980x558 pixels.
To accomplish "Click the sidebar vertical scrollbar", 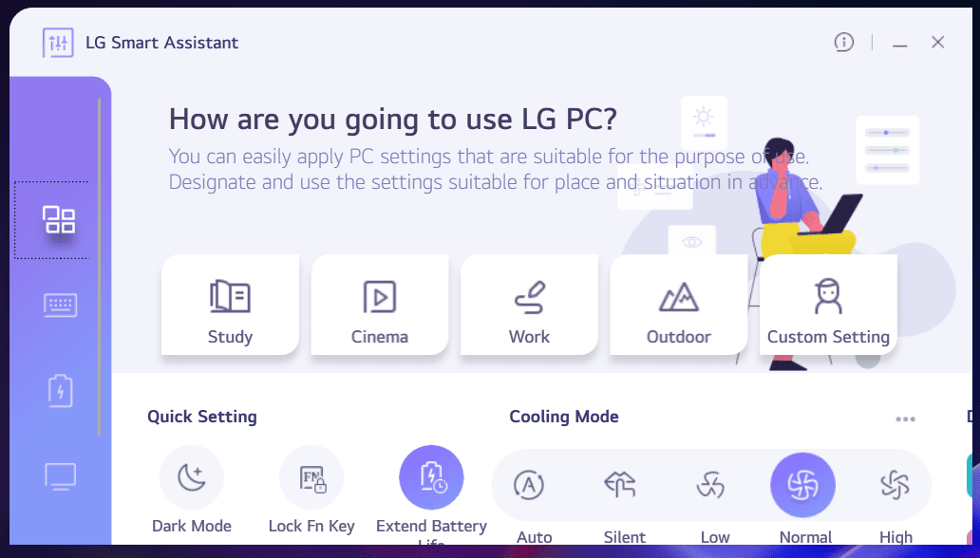I will (x=100, y=267).
